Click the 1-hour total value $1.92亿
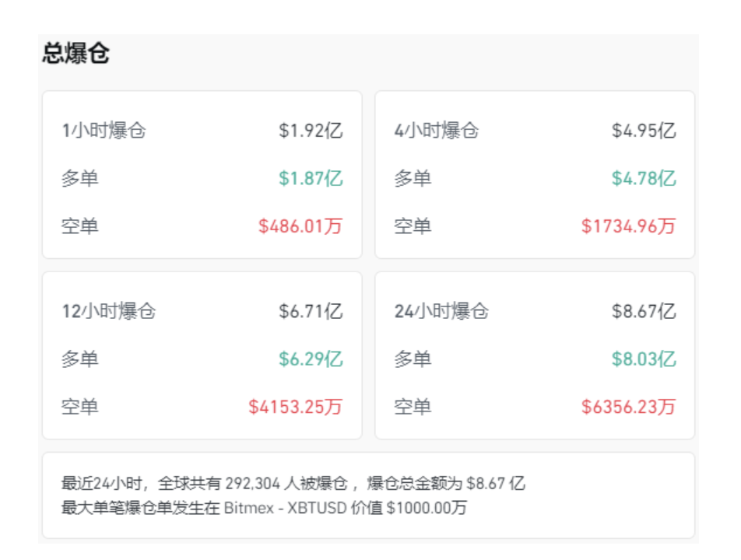The image size is (741, 560). 311,131
